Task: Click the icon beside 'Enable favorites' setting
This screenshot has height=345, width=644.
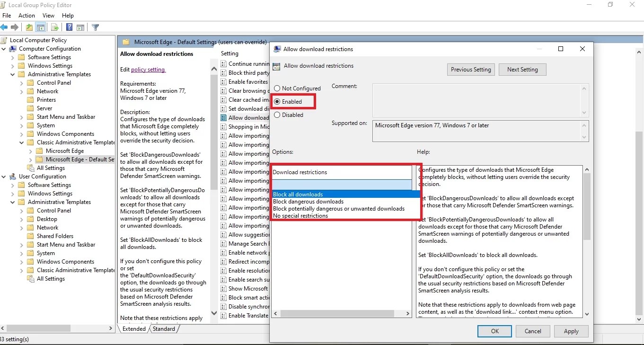Action: pos(224,82)
